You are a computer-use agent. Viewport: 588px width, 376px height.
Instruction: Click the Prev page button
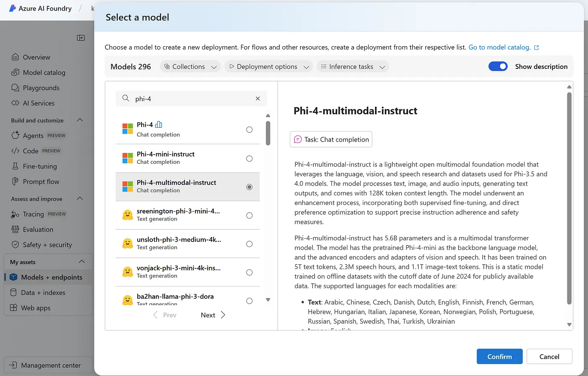click(165, 315)
